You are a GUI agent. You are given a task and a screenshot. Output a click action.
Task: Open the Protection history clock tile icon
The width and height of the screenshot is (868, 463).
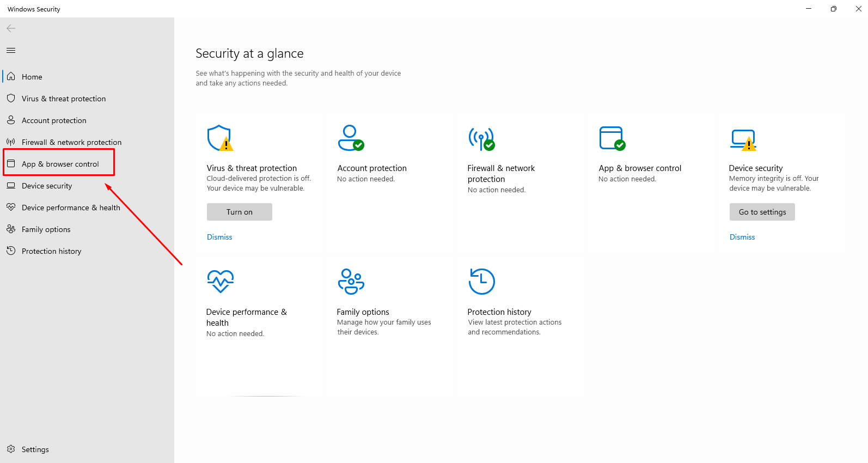[x=481, y=281]
